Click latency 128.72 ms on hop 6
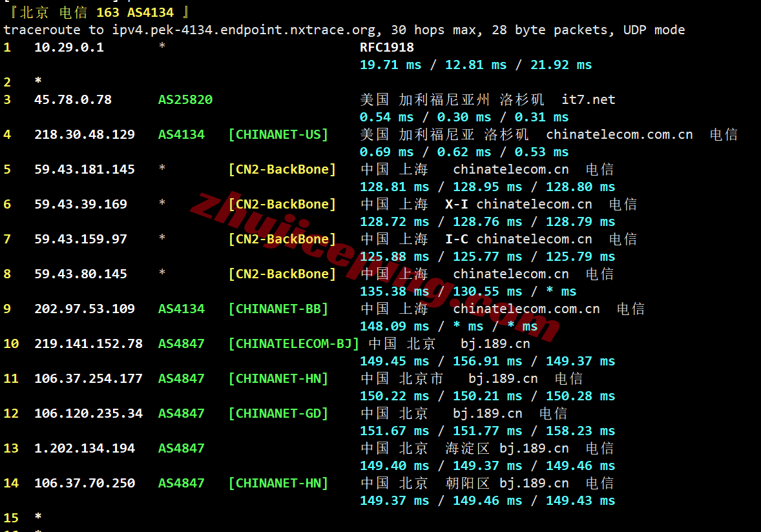The width and height of the screenshot is (761, 532). tap(395, 222)
